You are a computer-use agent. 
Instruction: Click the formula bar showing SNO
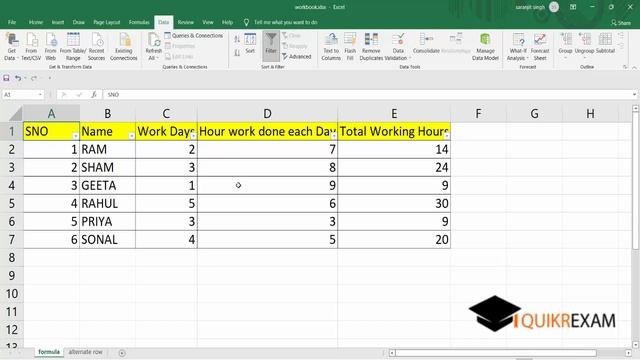367,95
